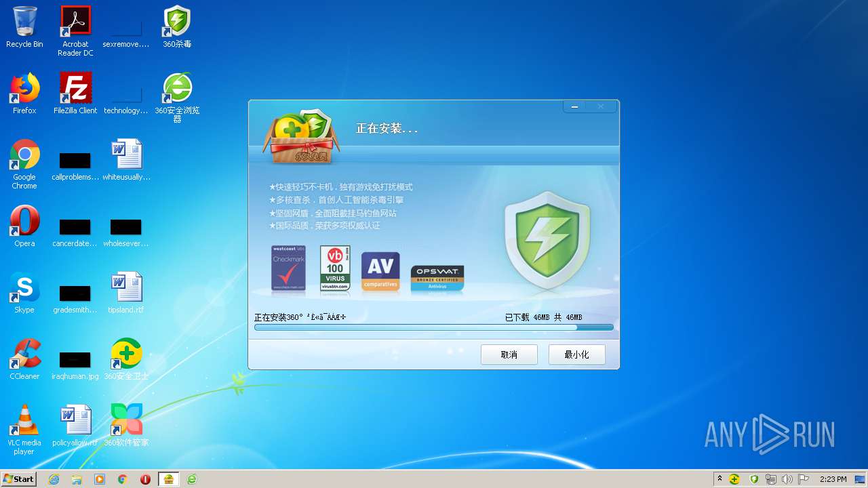Select the technology desktop file
The width and height of the screenshot is (868, 488).
coord(125,98)
